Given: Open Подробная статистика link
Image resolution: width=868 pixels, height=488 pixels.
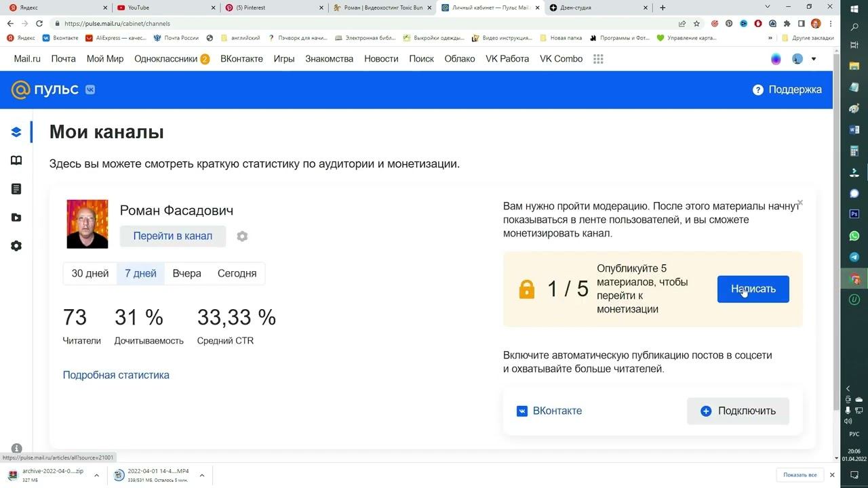Looking at the screenshot, I should point(116,375).
